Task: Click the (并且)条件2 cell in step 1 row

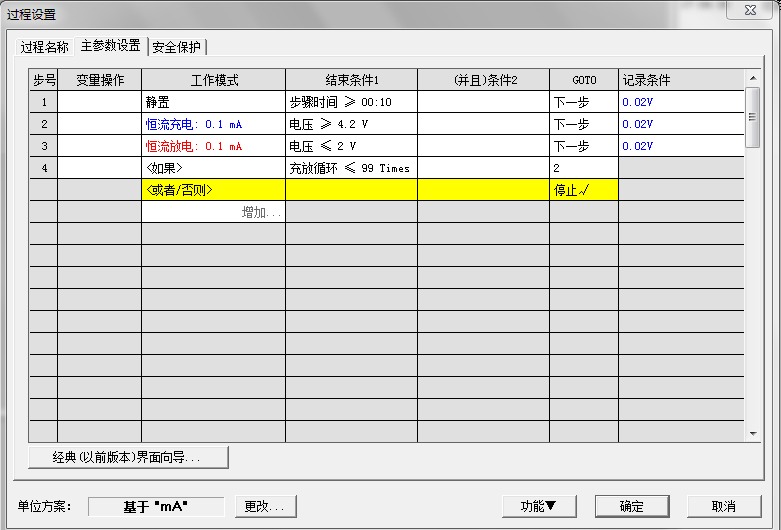Action: pyautogui.click(x=484, y=102)
